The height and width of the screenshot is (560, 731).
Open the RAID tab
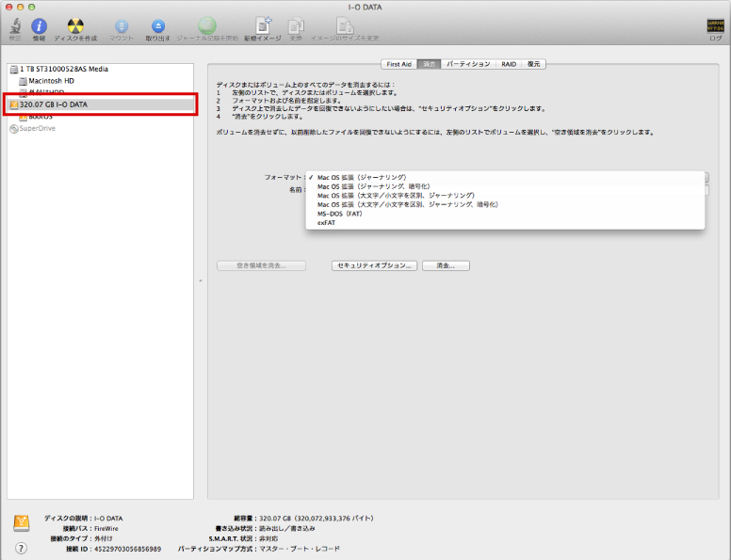click(x=508, y=64)
